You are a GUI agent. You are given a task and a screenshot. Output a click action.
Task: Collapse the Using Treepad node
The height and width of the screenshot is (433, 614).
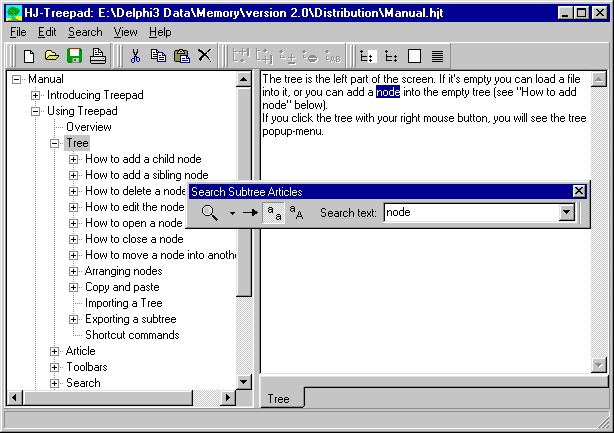click(35, 112)
